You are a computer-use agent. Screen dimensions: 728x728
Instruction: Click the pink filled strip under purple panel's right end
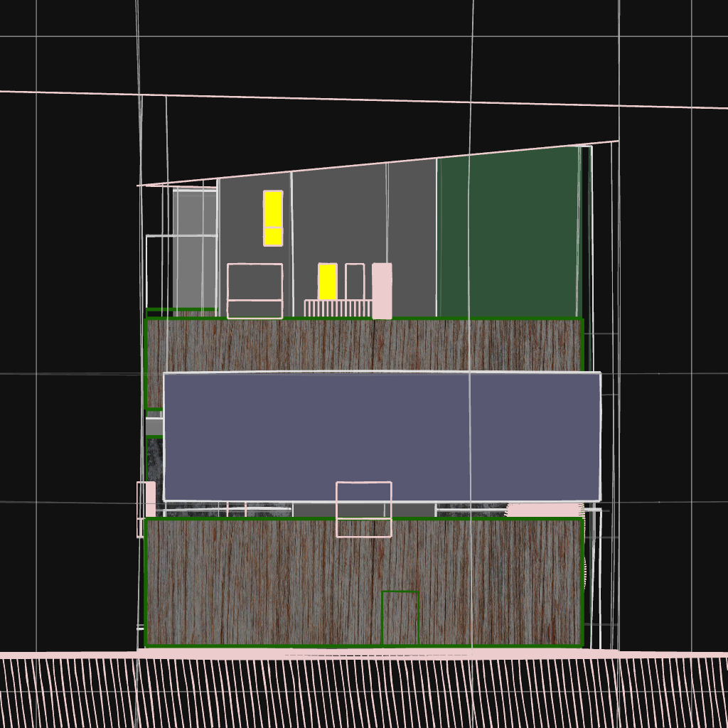tap(545, 510)
